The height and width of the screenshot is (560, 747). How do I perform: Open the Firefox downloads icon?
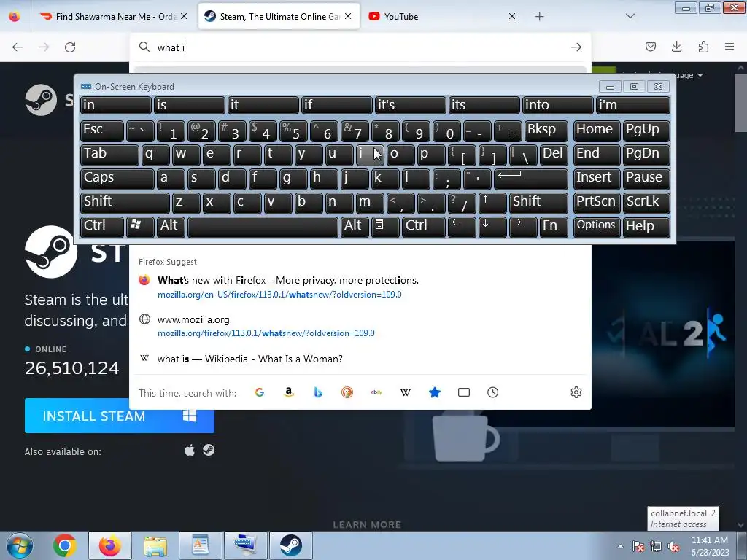tap(676, 47)
